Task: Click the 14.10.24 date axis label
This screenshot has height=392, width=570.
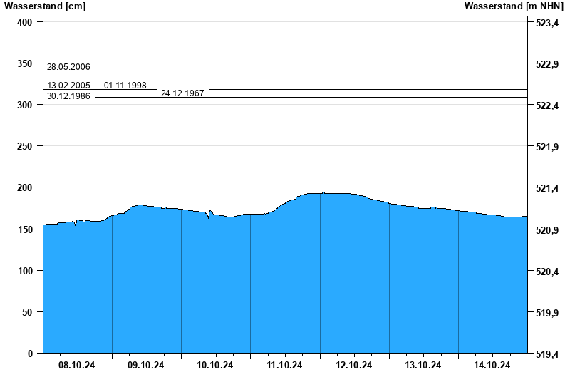Action: tap(492, 366)
